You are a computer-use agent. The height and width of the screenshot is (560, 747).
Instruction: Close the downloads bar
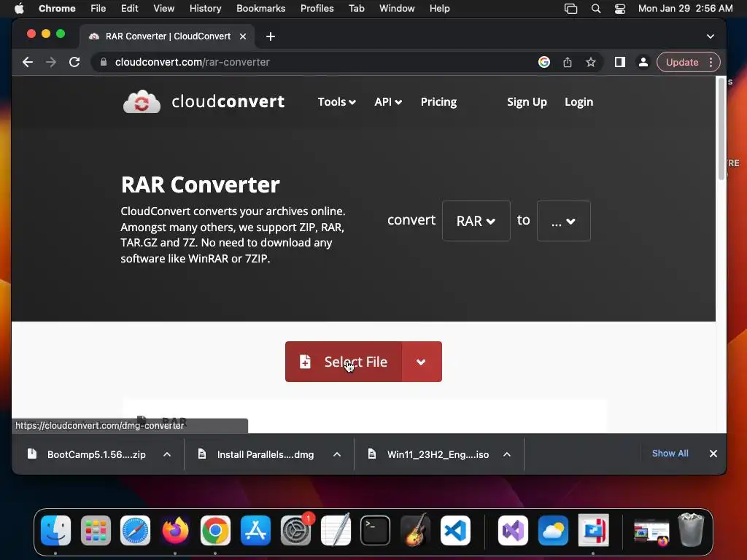click(x=713, y=454)
